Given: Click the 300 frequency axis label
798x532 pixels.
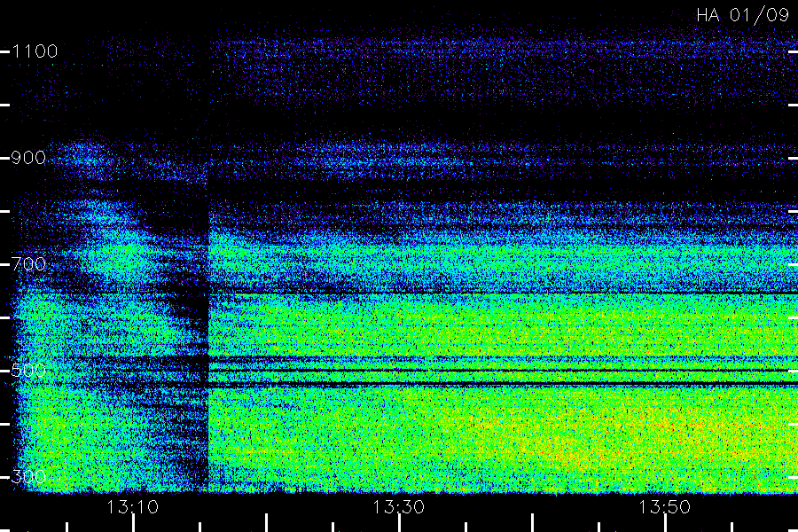Looking at the screenshot, I should (x=28, y=477).
